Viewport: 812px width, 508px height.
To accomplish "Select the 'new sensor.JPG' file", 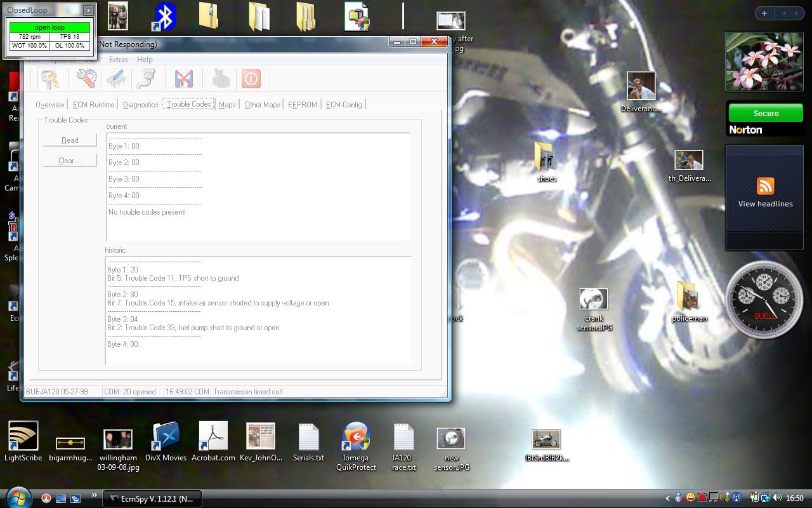I will point(451,448).
